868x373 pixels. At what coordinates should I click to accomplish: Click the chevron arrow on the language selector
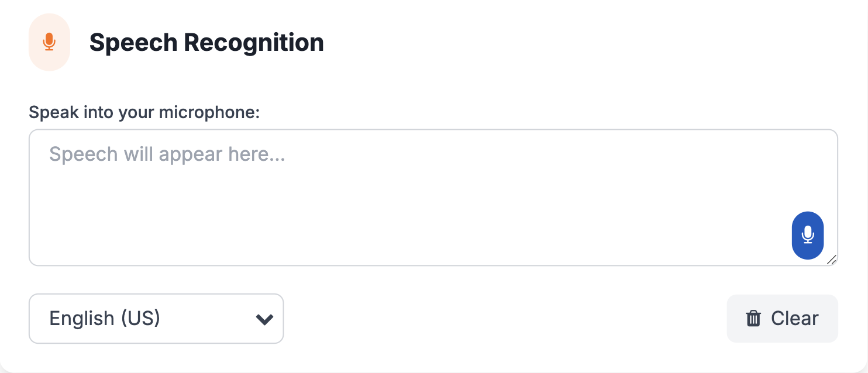click(x=265, y=319)
